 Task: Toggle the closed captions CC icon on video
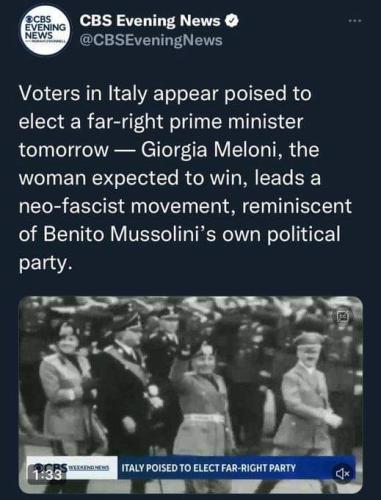point(344,317)
